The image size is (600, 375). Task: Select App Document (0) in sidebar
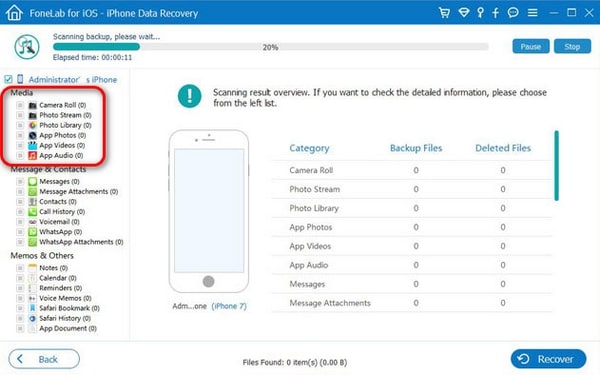click(x=68, y=328)
